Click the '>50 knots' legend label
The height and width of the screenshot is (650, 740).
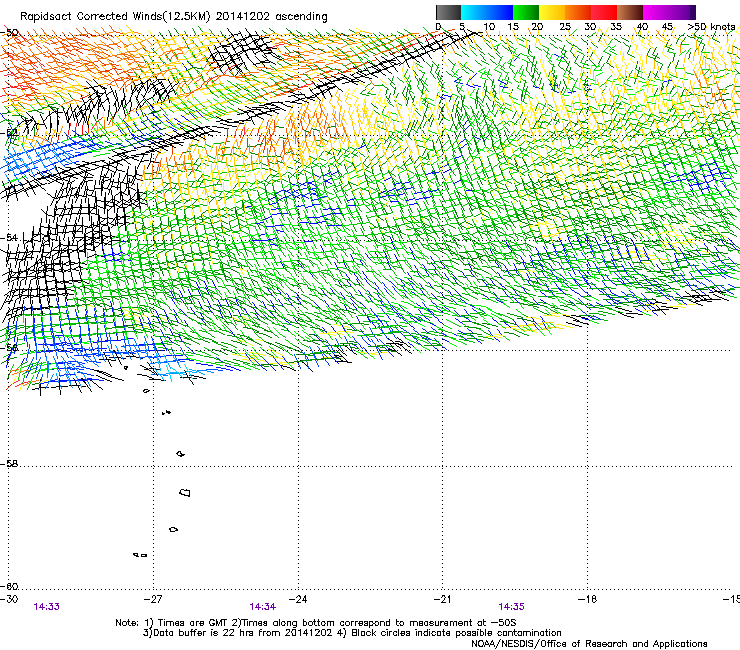coord(711,27)
